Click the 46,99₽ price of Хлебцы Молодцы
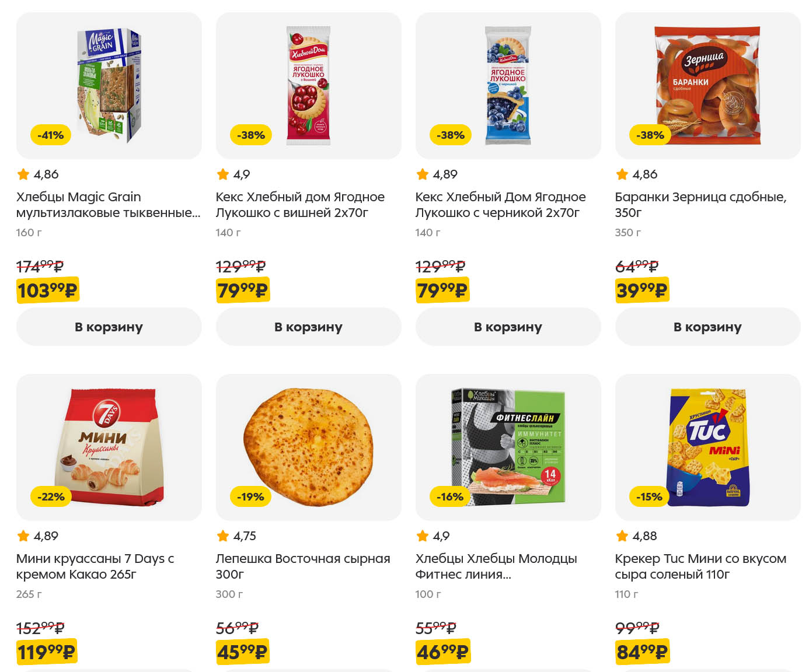This screenshot has height=672, width=809. (442, 652)
